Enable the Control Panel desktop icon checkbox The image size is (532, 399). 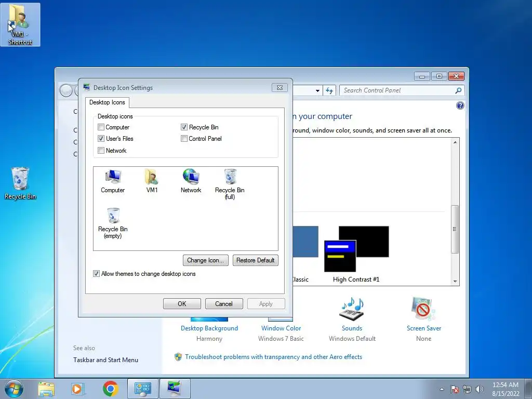184,138
